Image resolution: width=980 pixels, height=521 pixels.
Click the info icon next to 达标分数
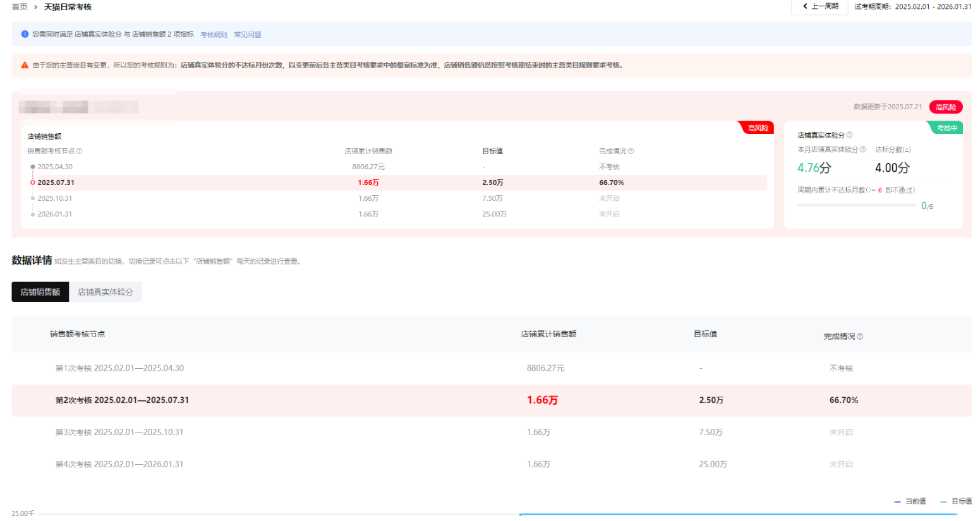tap(908, 150)
